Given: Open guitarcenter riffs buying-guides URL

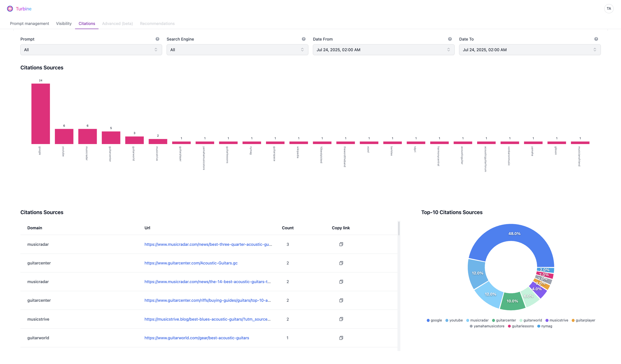Looking at the screenshot, I should 207,300.
